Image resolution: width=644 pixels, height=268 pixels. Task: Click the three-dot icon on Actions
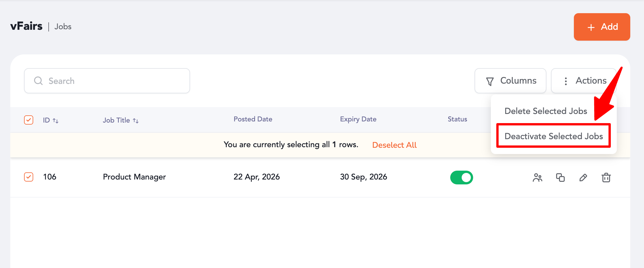(566, 81)
